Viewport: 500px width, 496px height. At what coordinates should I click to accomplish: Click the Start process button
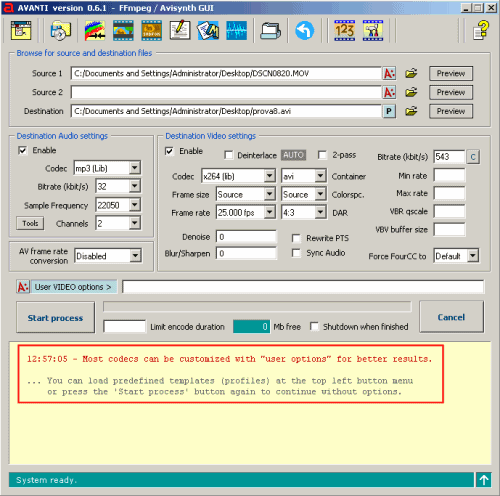pos(55,318)
